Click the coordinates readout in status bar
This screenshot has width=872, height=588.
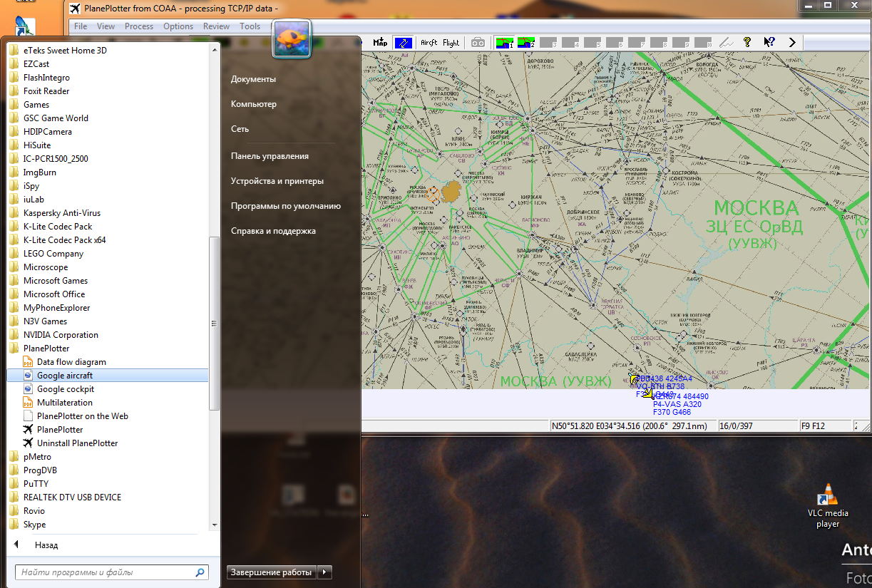pos(630,426)
